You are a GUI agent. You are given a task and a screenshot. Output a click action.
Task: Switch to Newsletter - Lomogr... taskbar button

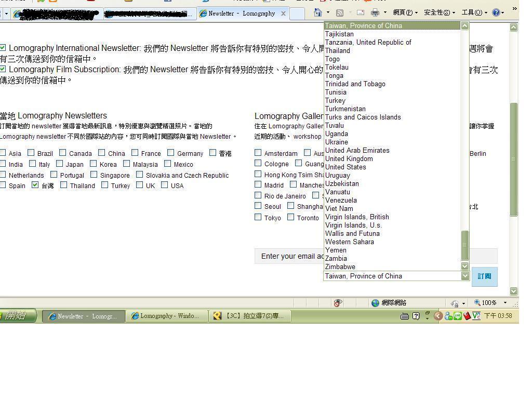point(83,316)
